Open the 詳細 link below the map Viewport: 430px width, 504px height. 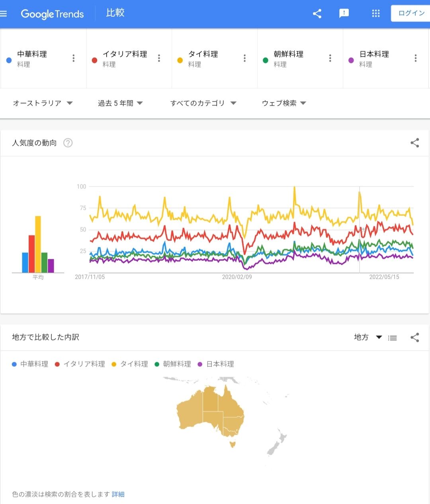118,494
